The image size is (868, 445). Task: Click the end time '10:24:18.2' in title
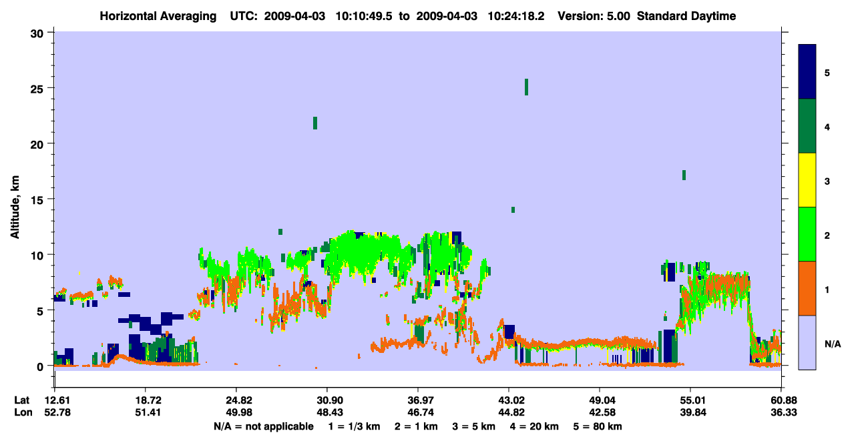pos(517,16)
